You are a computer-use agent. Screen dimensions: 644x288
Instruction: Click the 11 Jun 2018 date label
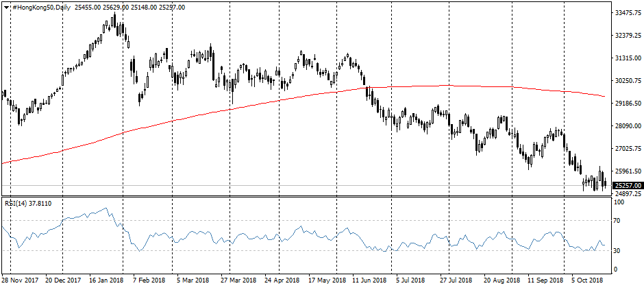click(370, 280)
